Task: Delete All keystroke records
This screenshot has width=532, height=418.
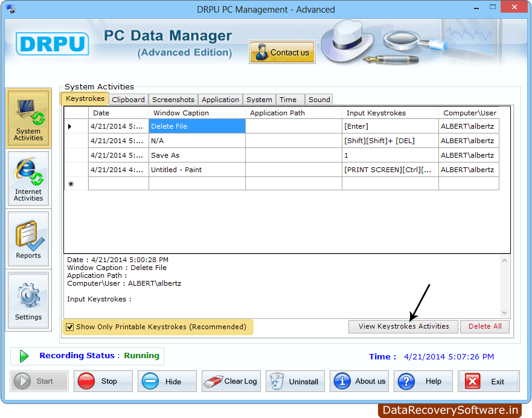Action: [x=485, y=326]
